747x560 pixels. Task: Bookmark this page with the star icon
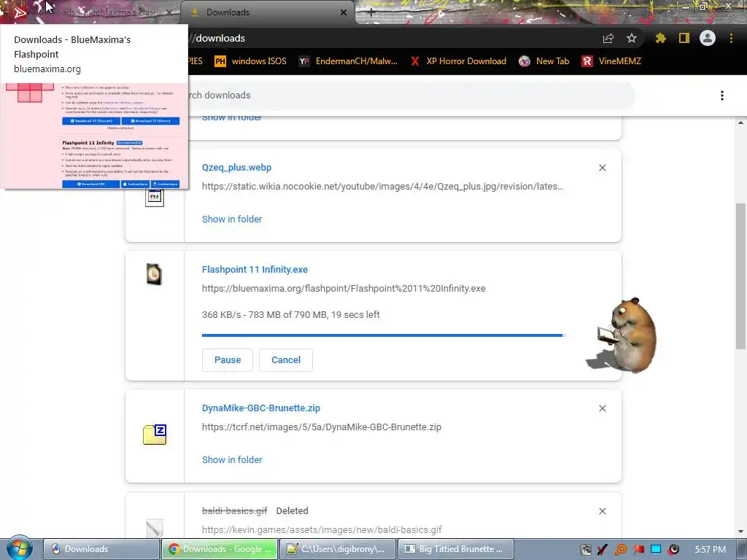pyautogui.click(x=631, y=38)
